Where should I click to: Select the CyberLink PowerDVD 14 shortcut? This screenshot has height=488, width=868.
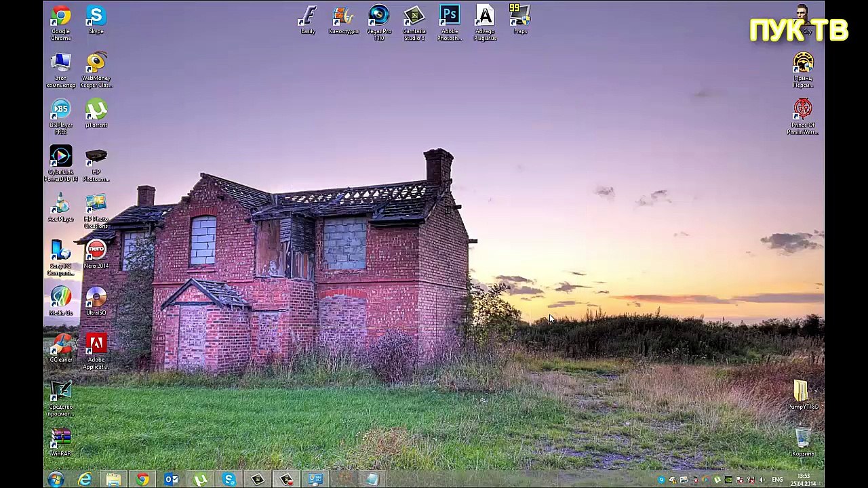pos(60,164)
